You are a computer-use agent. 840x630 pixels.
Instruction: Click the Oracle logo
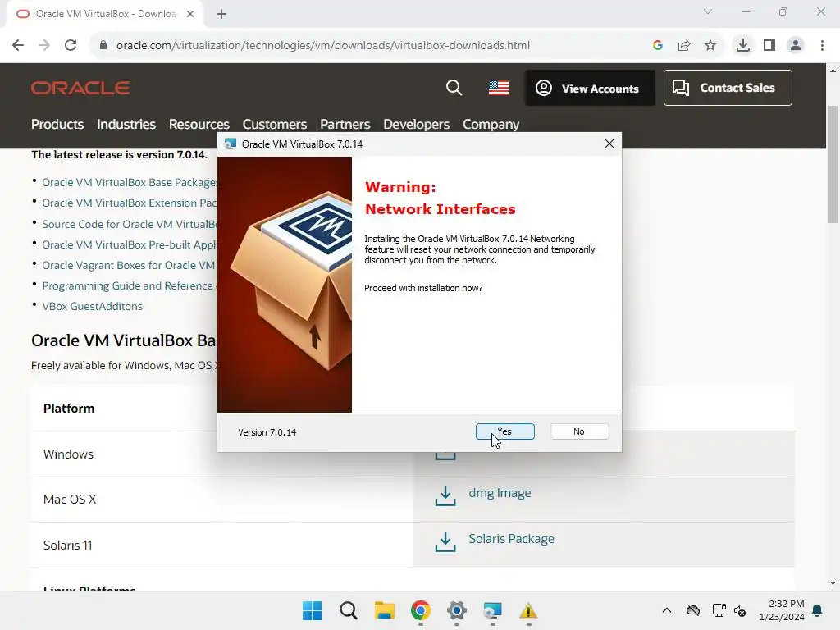pos(80,87)
